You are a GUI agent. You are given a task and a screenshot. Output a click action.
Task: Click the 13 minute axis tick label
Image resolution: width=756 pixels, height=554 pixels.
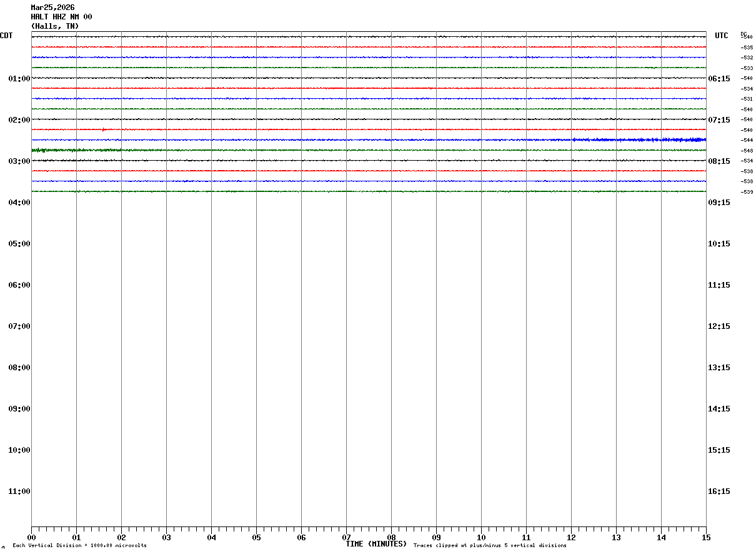point(616,538)
